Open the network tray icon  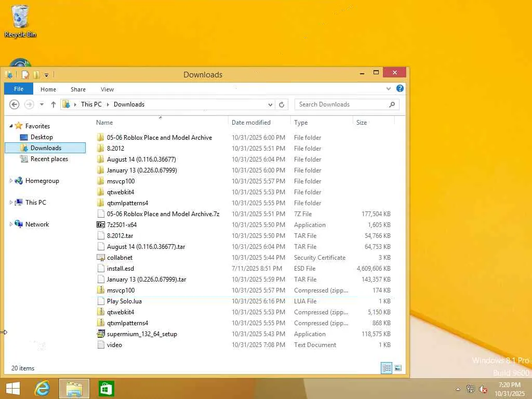point(470,389)
